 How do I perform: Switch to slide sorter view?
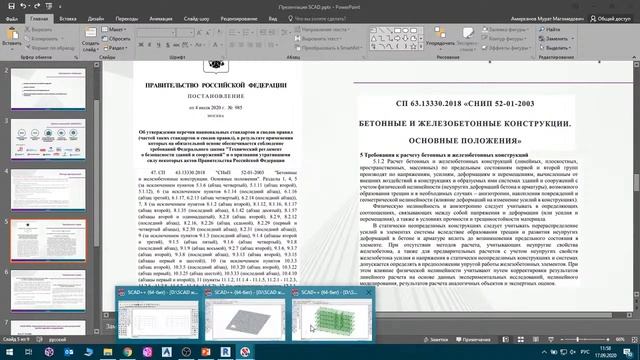pos(520,340)
